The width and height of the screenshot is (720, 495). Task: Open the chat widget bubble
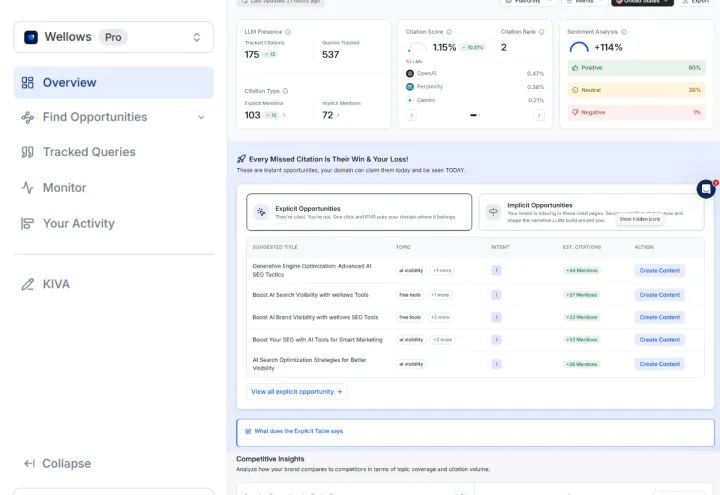click(x=706, y=189)
